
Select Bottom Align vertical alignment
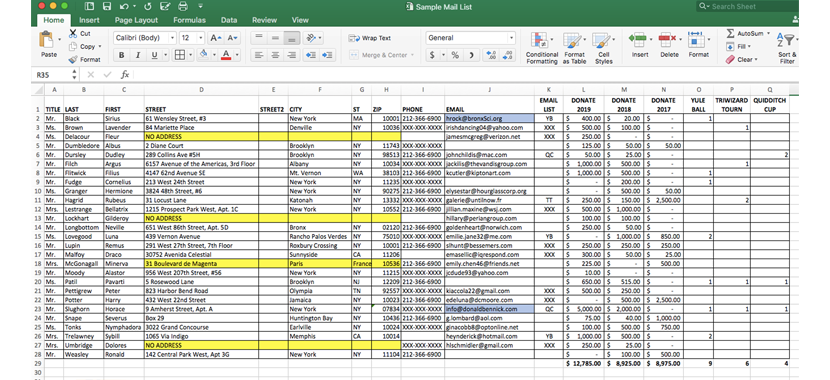[291, 38]
